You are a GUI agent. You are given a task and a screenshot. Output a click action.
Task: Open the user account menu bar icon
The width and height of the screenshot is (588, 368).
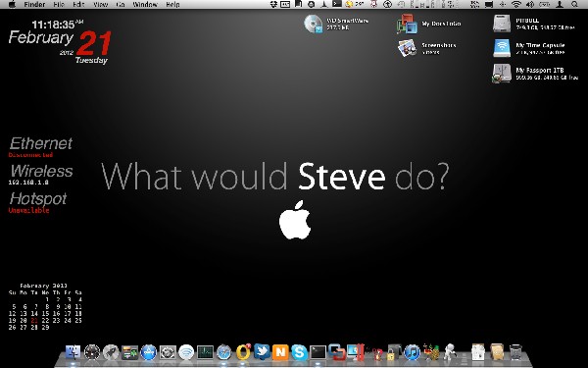point(560,5)
